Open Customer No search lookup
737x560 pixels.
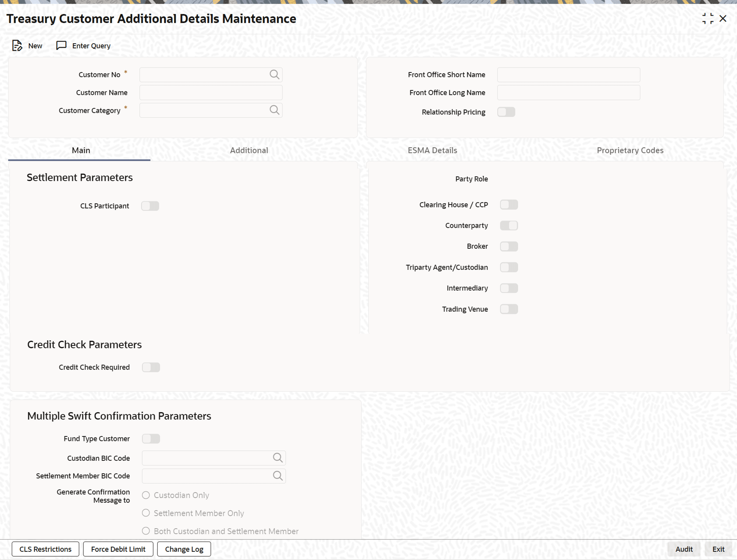[274, 75]
